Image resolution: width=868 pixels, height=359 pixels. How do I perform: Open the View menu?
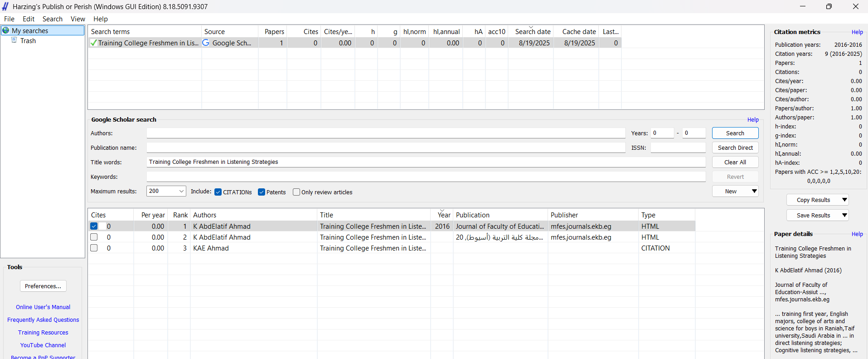coord(78,19)
